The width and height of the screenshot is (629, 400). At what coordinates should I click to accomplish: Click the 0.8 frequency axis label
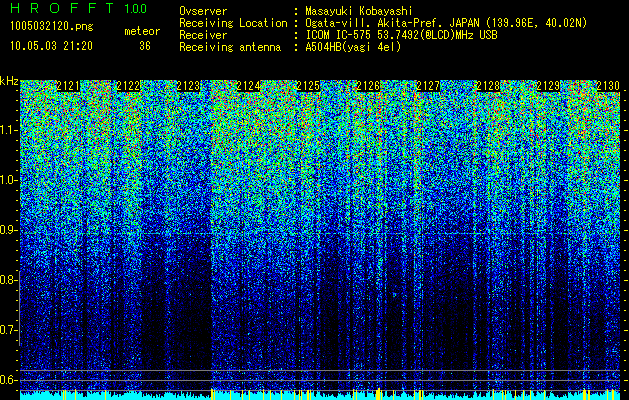coord(8,280)
